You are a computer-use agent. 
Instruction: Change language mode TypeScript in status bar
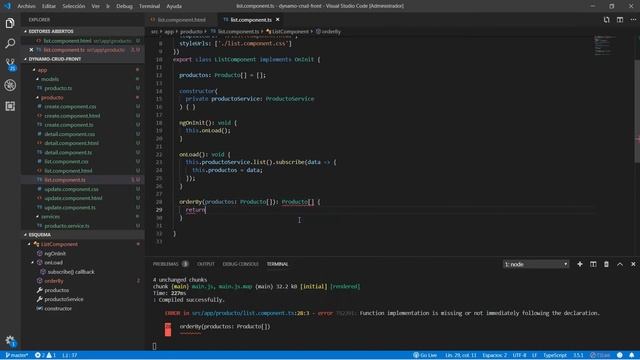555,355
